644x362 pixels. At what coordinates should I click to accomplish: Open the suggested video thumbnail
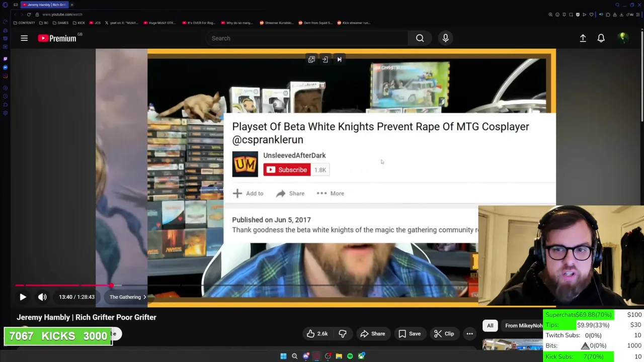click(512, 345)
